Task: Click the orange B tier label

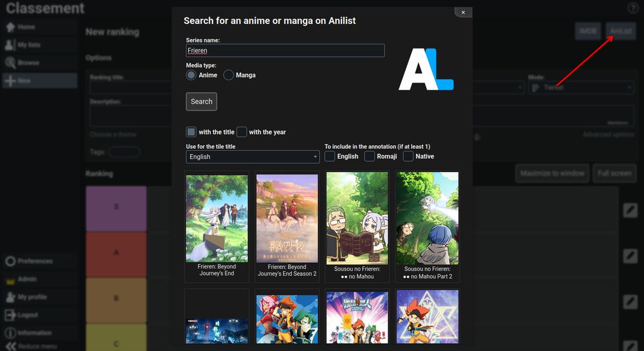Action: click(116, 300)
